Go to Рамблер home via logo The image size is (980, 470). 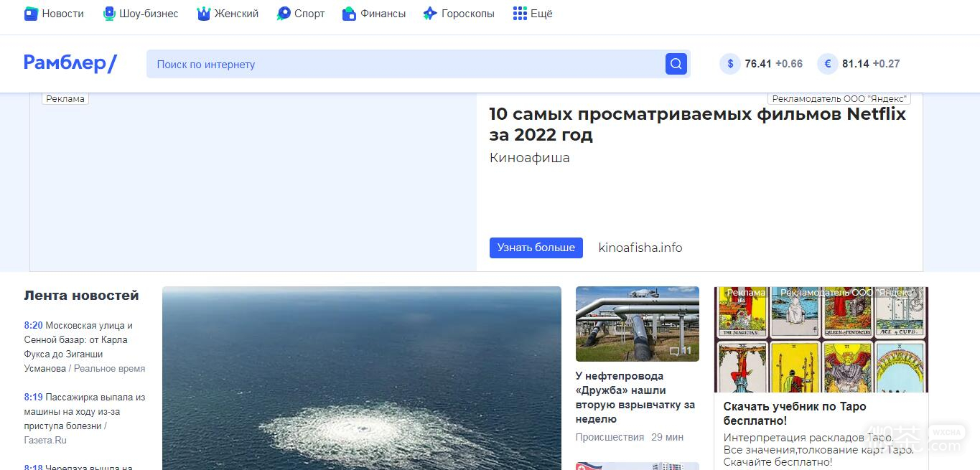70,63
